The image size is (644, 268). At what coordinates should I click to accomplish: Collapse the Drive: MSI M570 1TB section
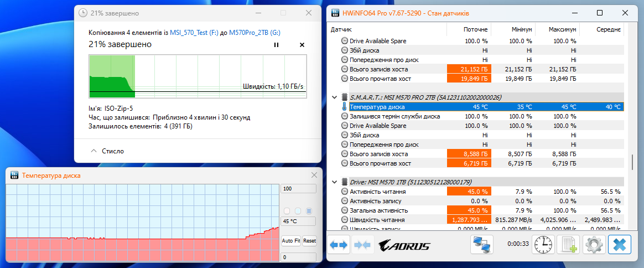(x=334, y=182)
